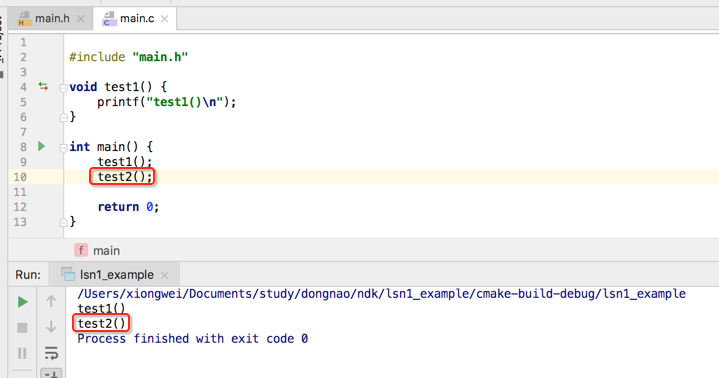Screen dimensions: 719x378
Task: Click the main.h file type icon
Action: [x=24, y=19]
